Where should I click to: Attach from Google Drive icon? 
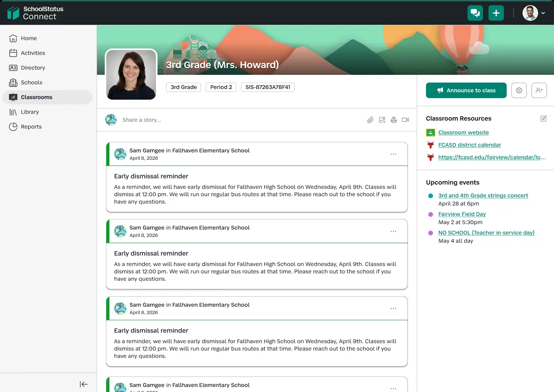[394, 120]
